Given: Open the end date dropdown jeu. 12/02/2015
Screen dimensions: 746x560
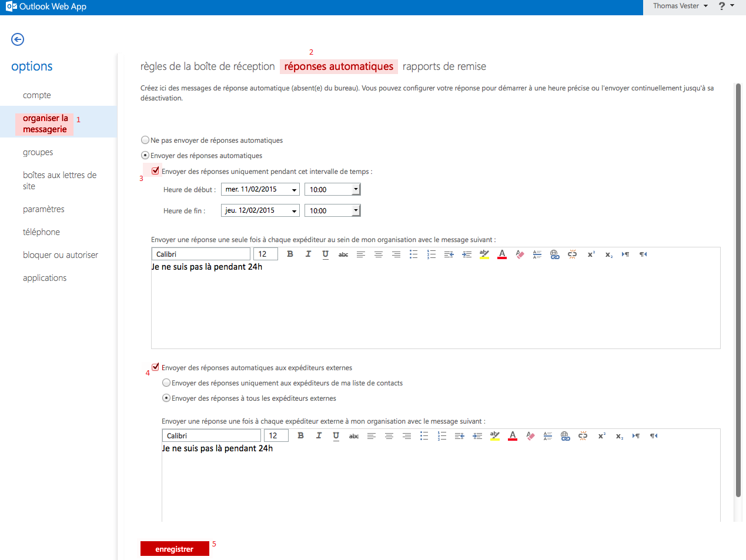Looking at the screenshot, I should (x=260, y=210).
